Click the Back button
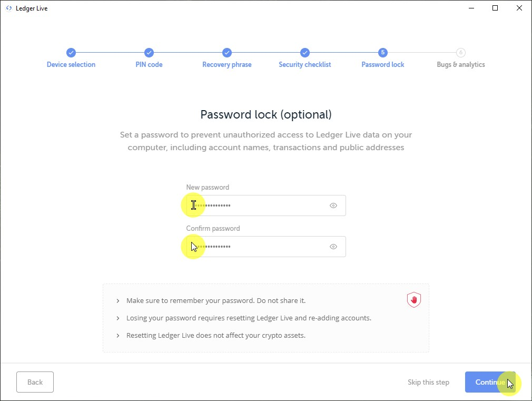The height and width of the screenshot is (401, 532). [x=35, y=382]
